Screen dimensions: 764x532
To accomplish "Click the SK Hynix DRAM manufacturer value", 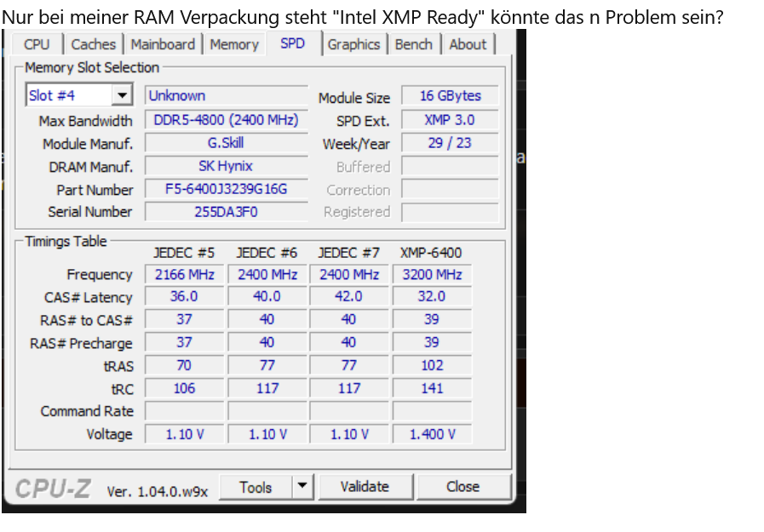I will coord(226,166).
